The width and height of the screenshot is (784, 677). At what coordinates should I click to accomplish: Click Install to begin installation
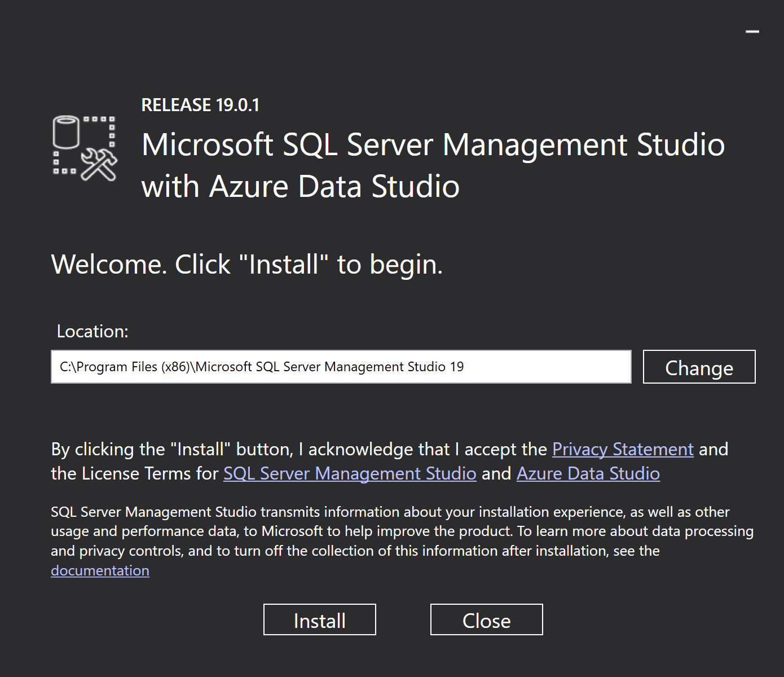click(x=319, y=619)
